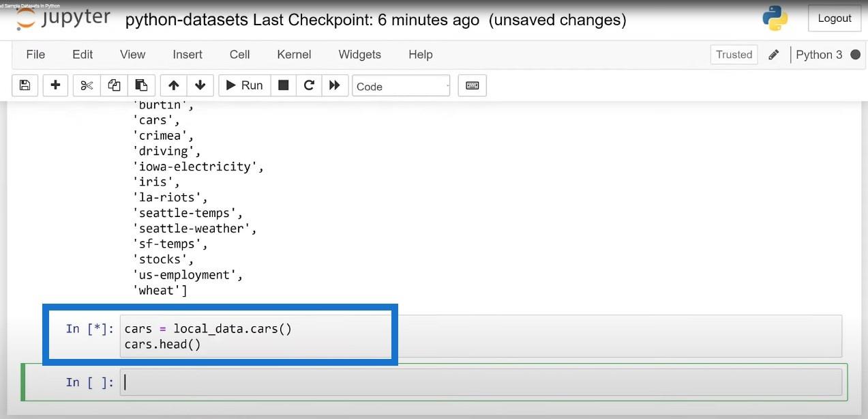Open cell type dropdown showing Code
The width and height of the screenshot is (868, 419).
[401, 86]
